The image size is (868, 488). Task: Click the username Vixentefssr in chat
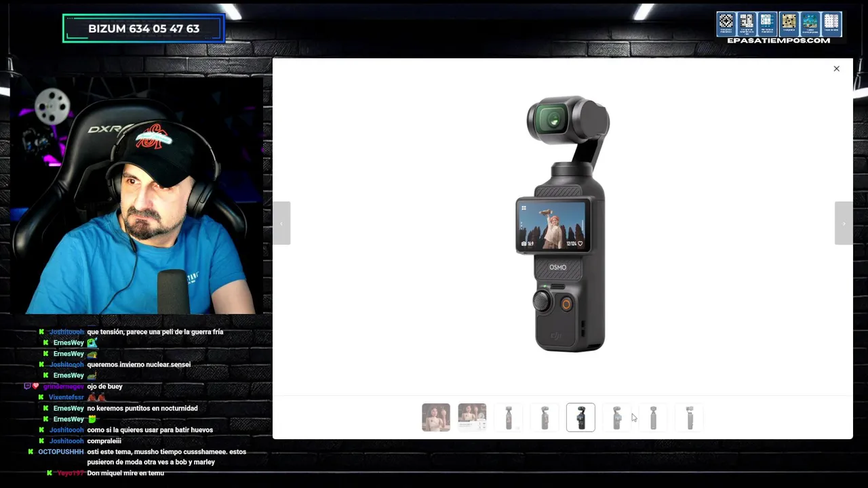[66, 397]
